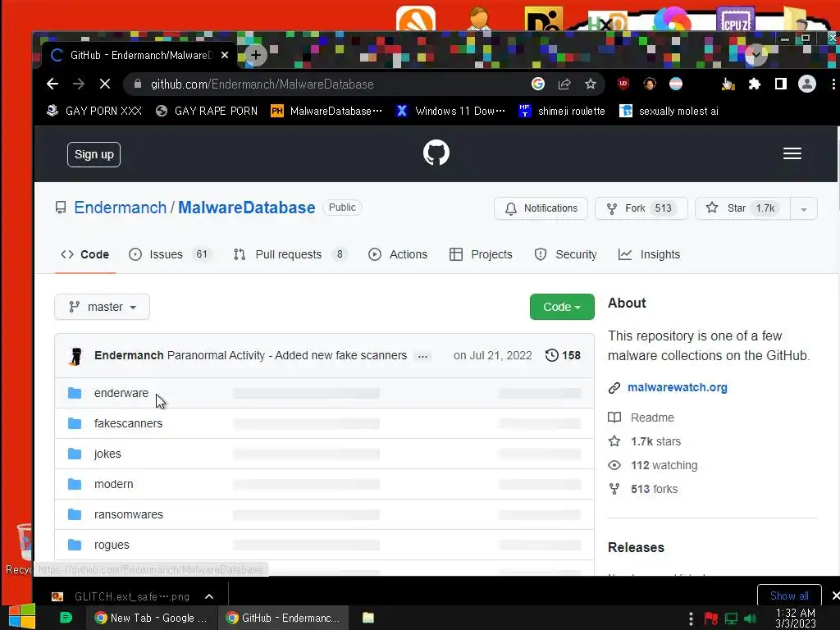
Task: Expand the master branch dropdown
Action: [x=102, y=307]
